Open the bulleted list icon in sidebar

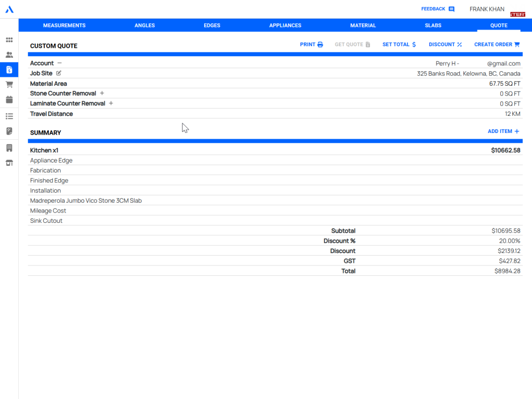[x=9, y=116]
